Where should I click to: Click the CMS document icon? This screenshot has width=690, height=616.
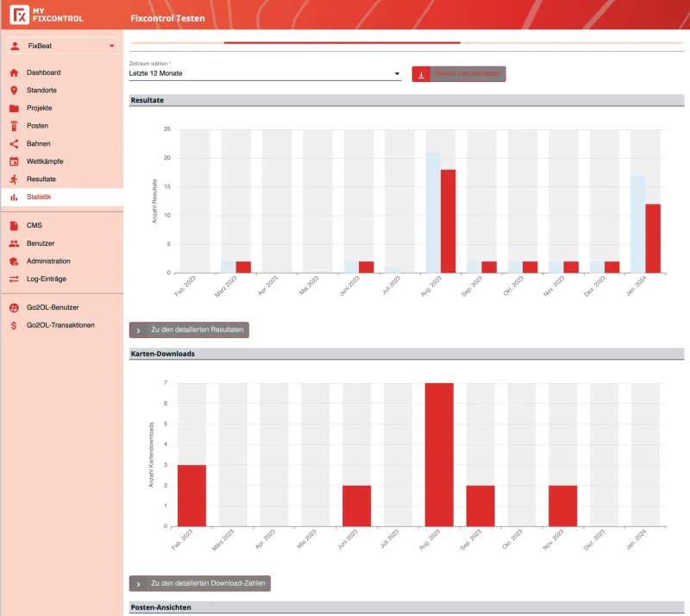click(14, 226)
